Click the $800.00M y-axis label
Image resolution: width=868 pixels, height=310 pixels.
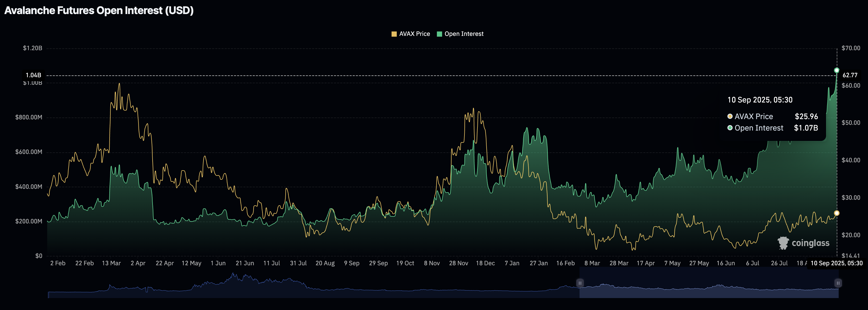[x=29, y=118]
